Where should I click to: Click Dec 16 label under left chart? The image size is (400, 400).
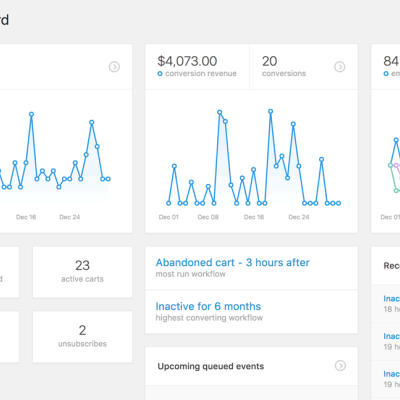(26, 217)
